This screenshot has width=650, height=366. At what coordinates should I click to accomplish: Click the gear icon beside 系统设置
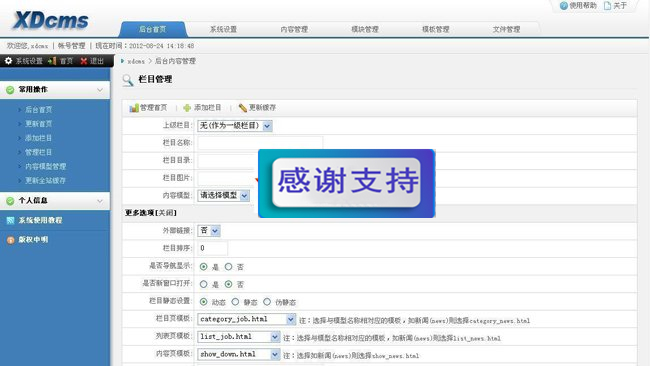tap(8, 61)
